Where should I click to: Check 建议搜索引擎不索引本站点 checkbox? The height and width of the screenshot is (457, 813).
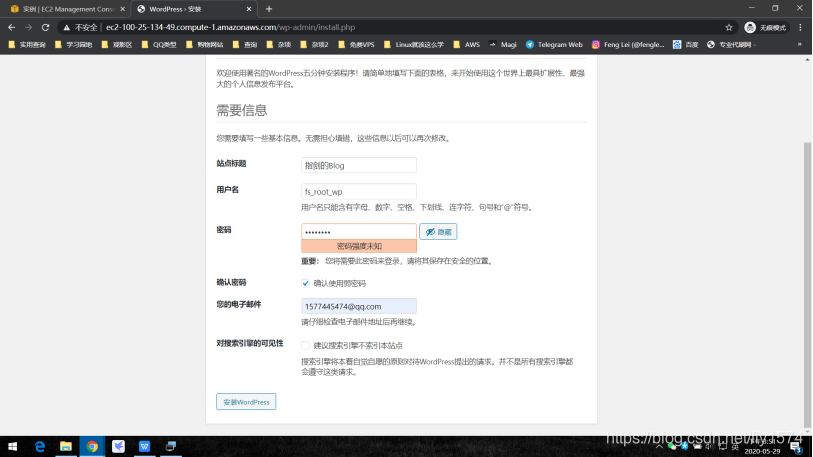click(x=305, y=345)
